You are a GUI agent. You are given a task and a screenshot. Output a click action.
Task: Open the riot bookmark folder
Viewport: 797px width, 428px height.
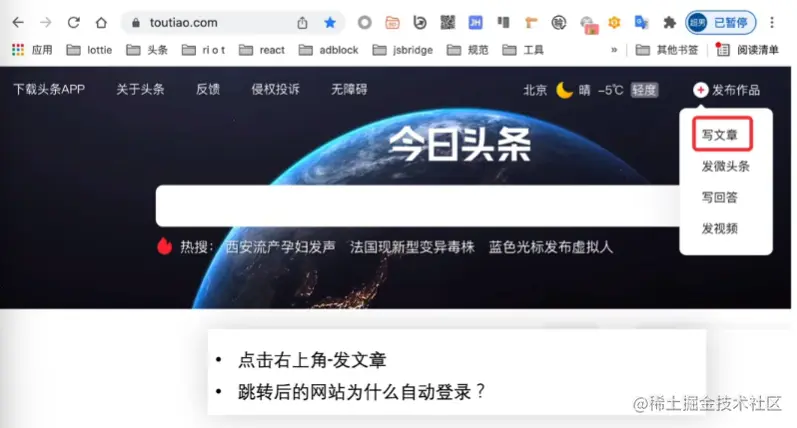click(203, 50)
